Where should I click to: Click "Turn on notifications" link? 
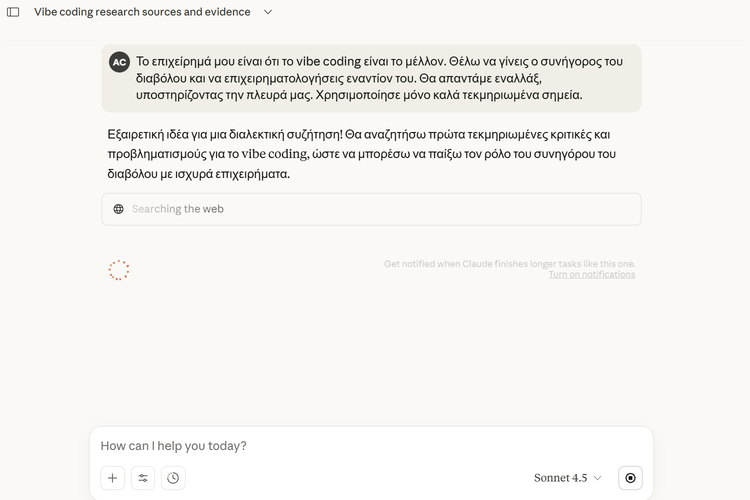[x=591, y=275]
